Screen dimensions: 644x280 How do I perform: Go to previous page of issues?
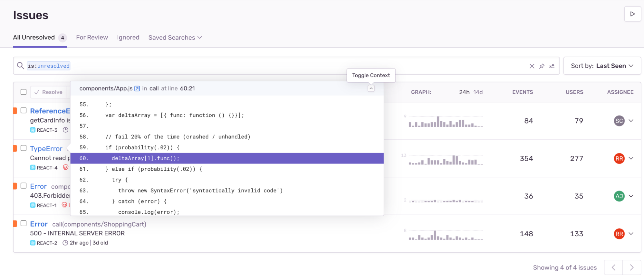(x=613, y=267)
